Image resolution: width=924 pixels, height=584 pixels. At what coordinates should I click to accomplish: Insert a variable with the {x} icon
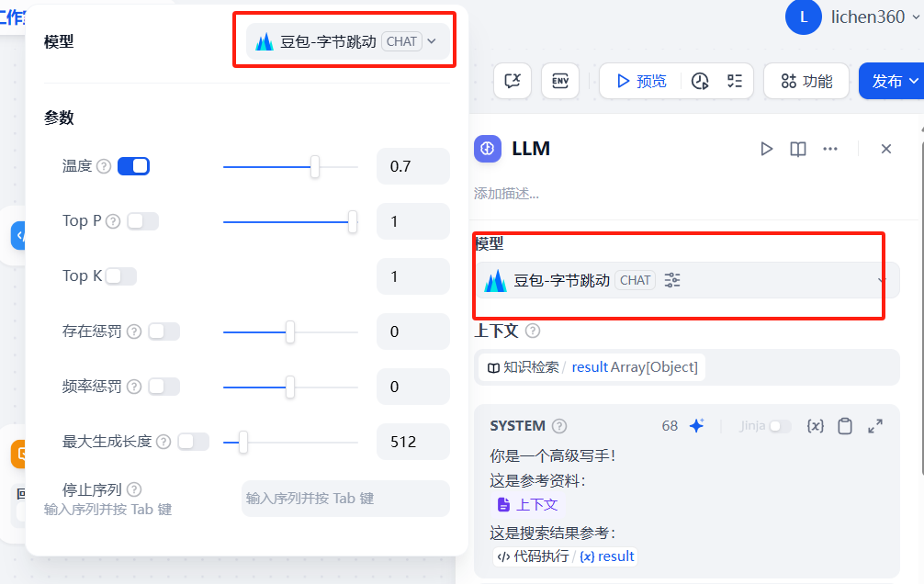(x=815, y=426)
